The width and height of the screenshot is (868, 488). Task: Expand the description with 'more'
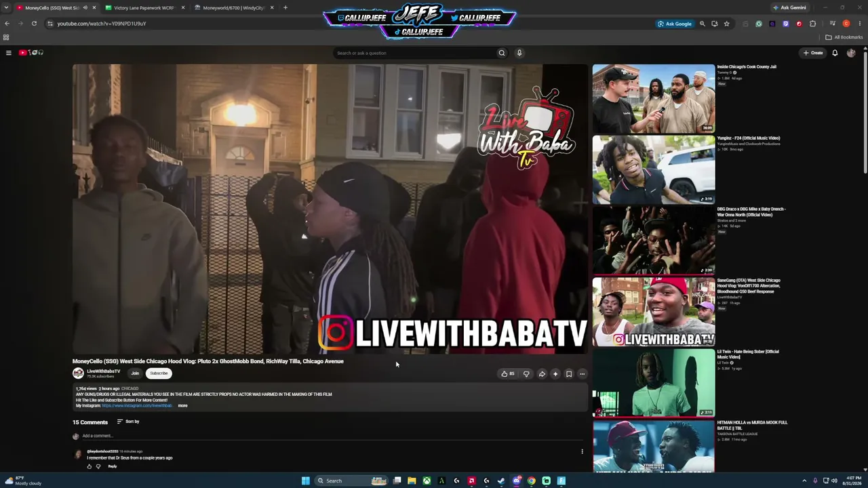182,405
